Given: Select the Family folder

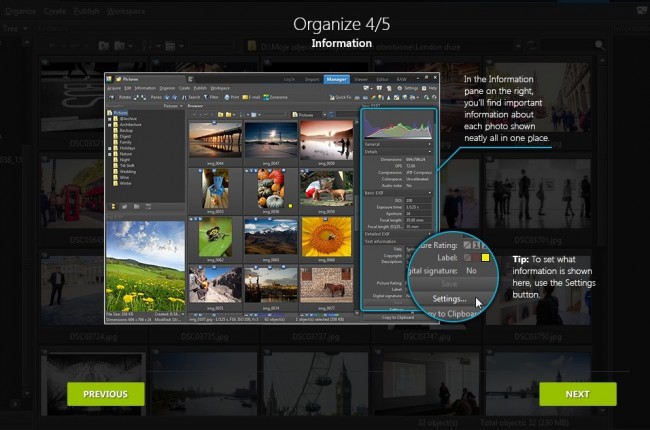Looking at the screenshot, I should click(x=125, y=142).
